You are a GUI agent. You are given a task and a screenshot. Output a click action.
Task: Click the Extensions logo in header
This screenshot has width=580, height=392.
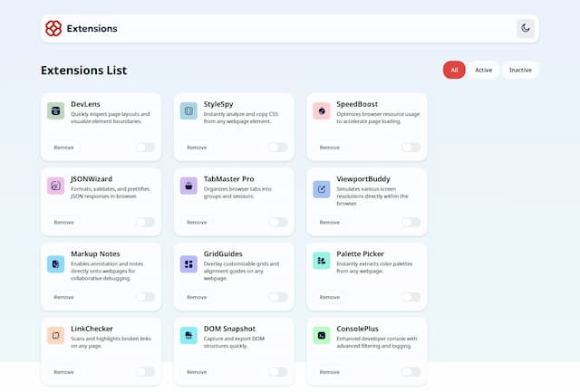tap(54, 28)
